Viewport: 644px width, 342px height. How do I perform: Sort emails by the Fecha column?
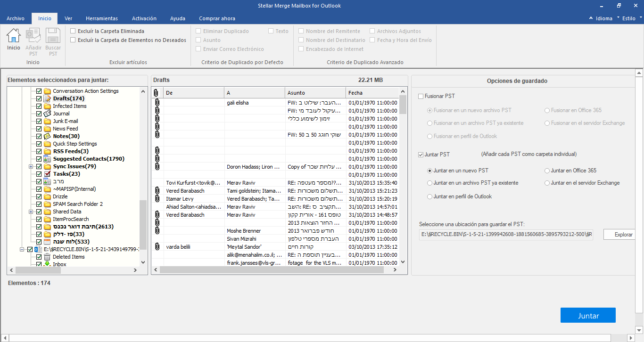point(372,93)
